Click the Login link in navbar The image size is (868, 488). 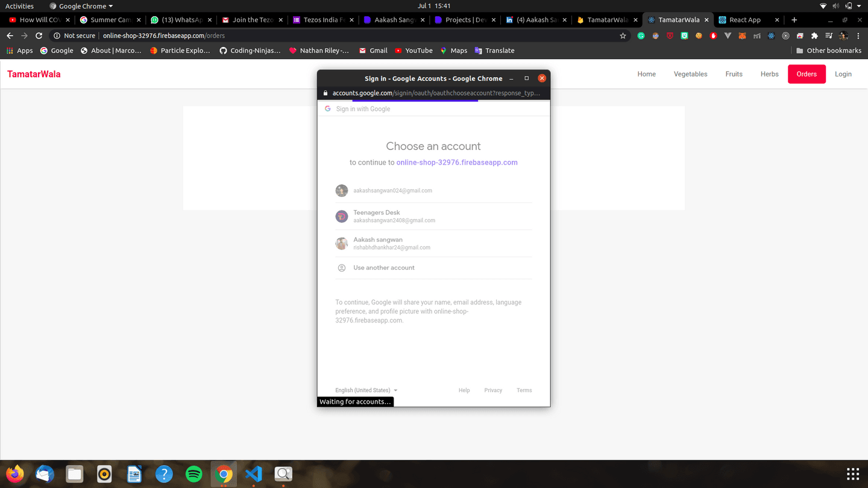coord(843,74)
